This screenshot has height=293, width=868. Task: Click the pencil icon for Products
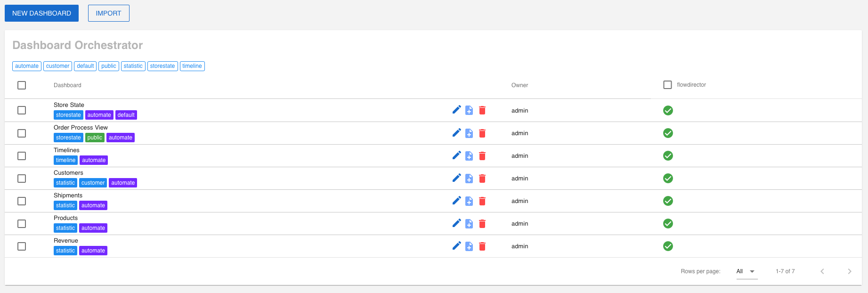tap(456, 223)
